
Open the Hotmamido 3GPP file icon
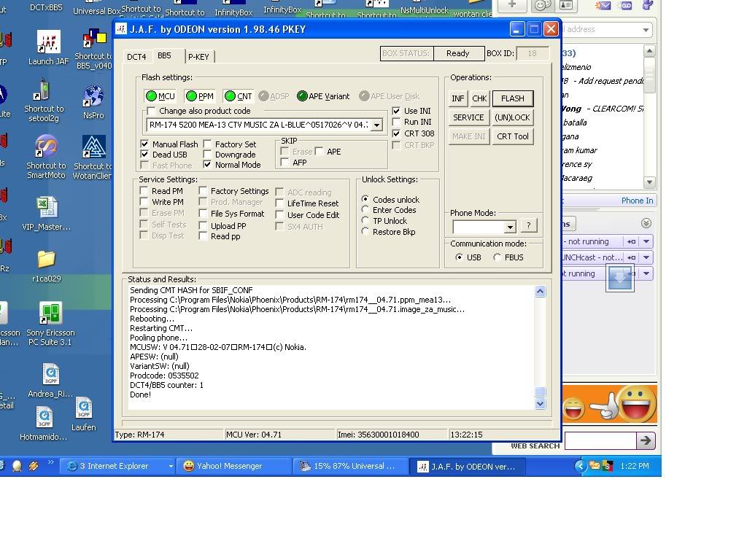[x=44, y=424]
